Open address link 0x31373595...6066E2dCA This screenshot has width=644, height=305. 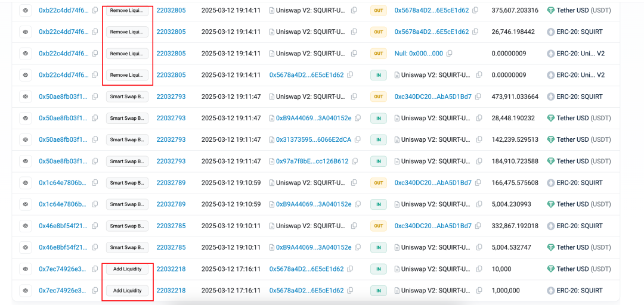click(314, 139)
